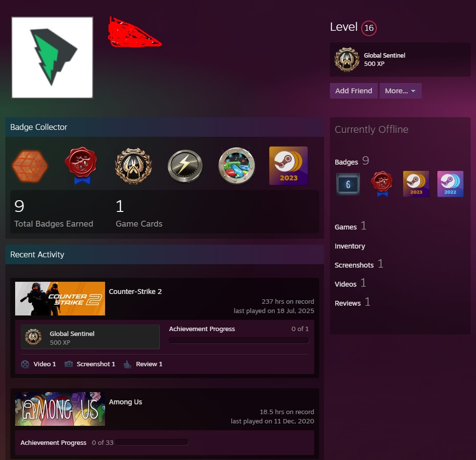Click the Counter-Strike 2 achievement progress bar
Viewport: 476px width, 460px height.
click(239, 340)
